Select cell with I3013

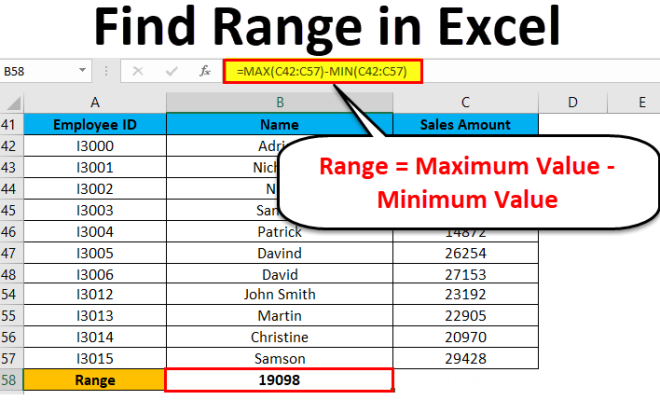pyautogui.click(x=95, y=315)
